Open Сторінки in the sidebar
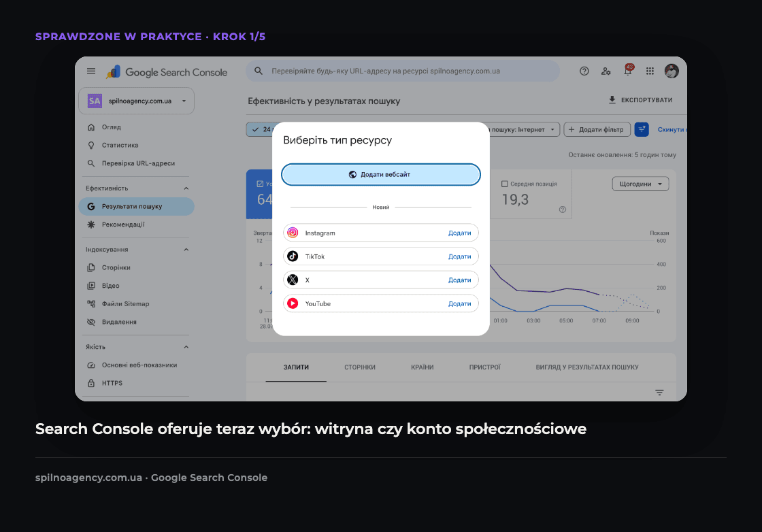 [136, 267]
